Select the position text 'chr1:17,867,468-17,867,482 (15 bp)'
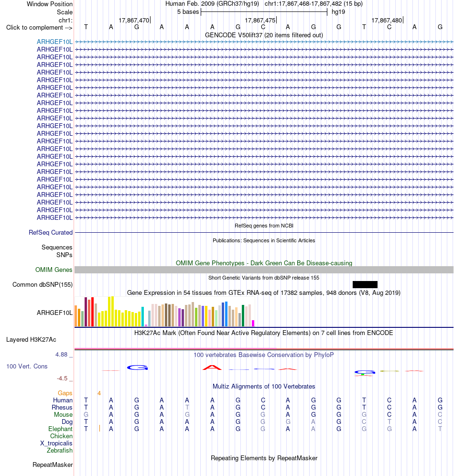Screen dimensions: 454x476 pos(313,4)
